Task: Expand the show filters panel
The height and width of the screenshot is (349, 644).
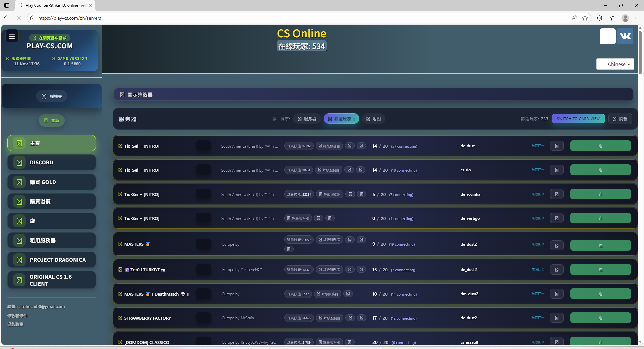Action: pyautogui.click(x=373, y=95)
